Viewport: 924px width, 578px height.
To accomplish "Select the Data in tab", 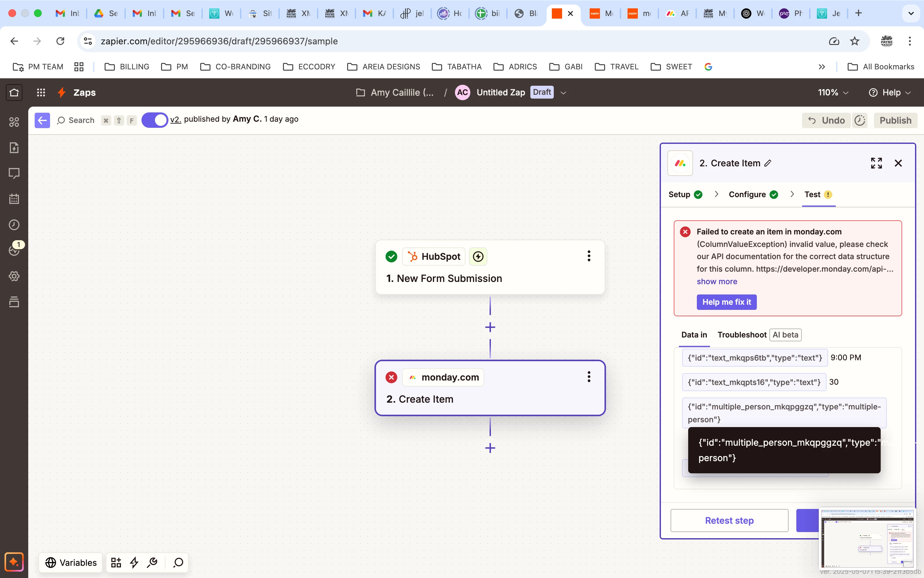I will tap(694, 335).
